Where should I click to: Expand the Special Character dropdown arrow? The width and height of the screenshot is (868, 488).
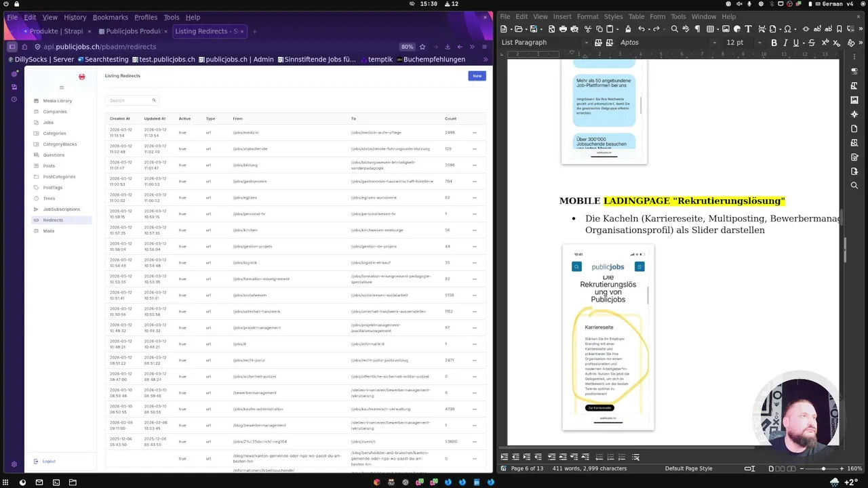795,29
